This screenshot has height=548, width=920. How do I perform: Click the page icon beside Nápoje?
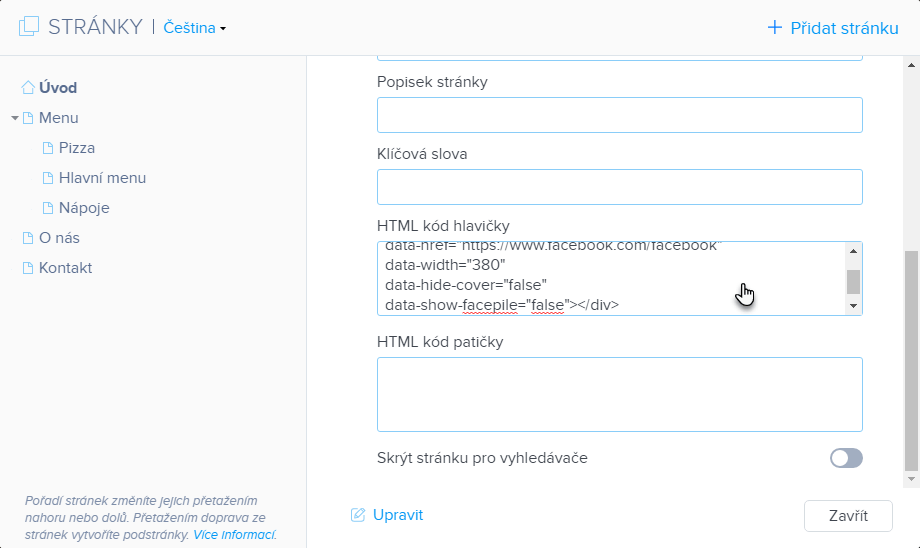48,208
